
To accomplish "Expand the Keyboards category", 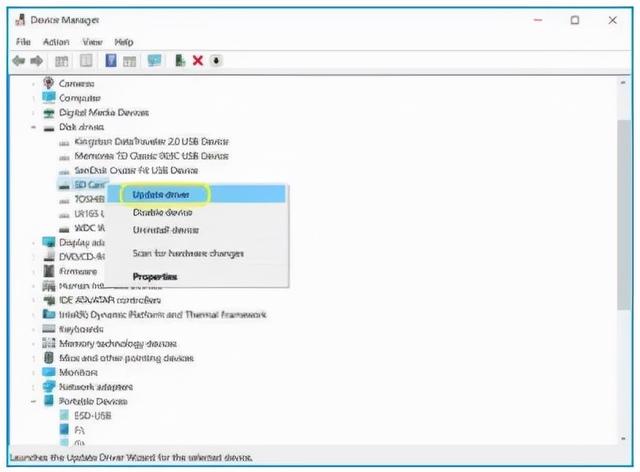I will click(33, 330).
